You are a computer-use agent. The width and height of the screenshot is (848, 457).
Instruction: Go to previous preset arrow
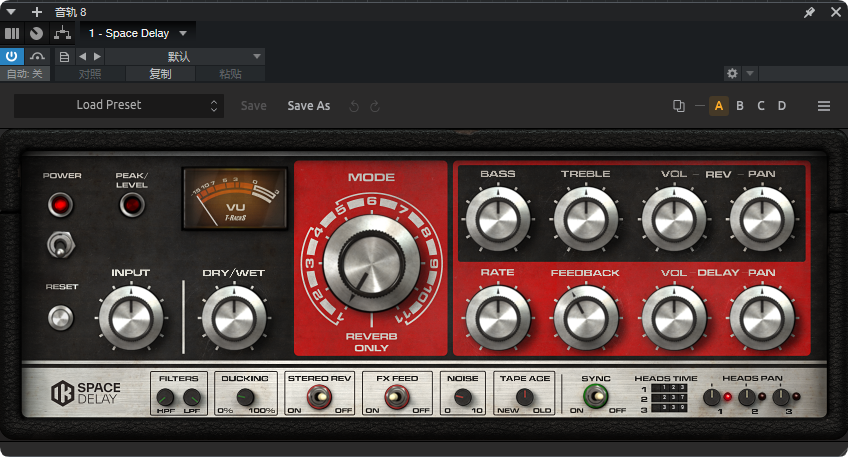pos(82,56)
